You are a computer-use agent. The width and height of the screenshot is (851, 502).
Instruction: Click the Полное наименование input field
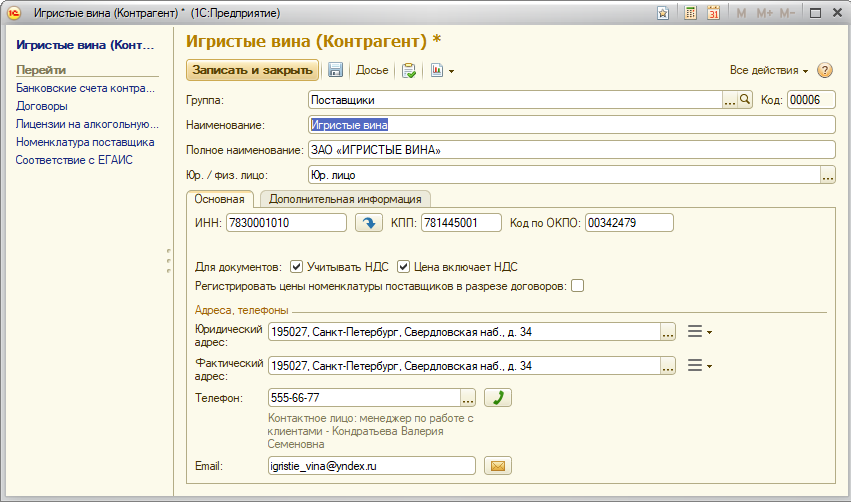point(571,150)
